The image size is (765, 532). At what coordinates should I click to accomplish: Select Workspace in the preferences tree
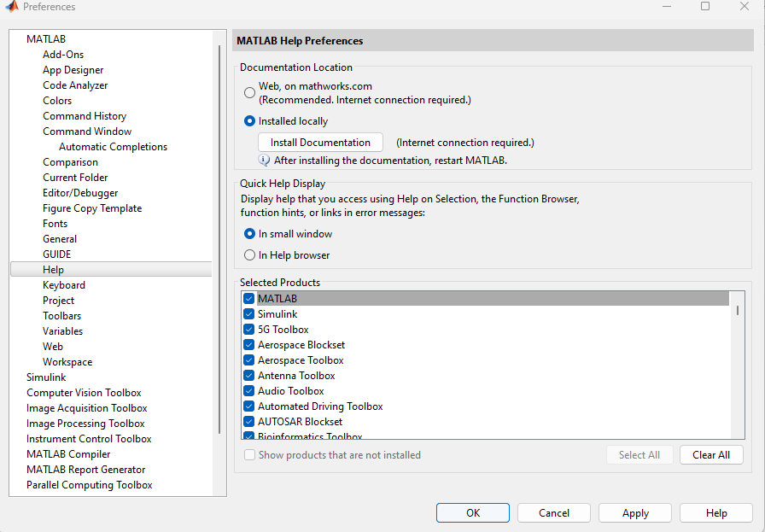click(67, 362)
